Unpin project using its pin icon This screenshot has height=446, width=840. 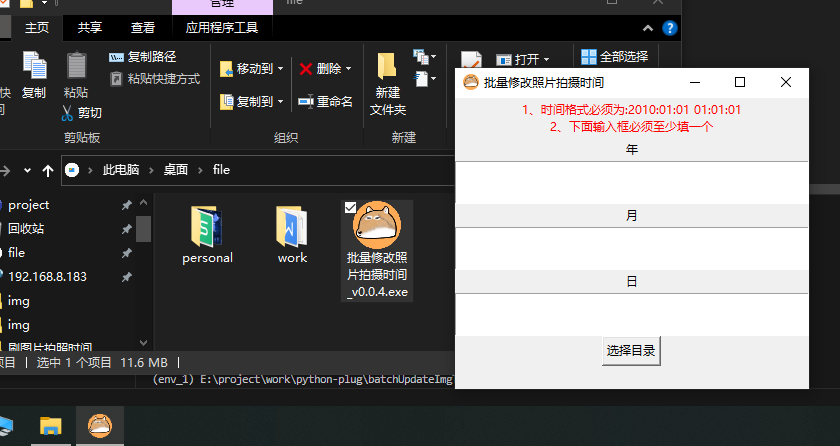(126, 205)
